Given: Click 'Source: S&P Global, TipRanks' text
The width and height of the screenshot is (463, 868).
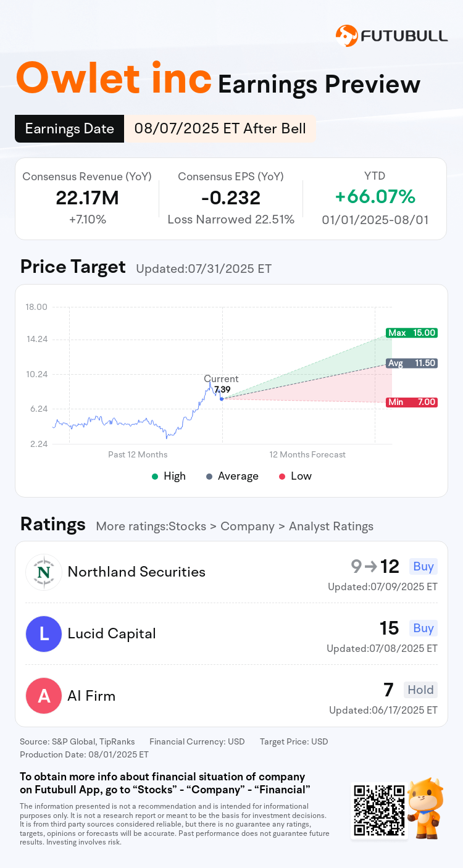Looking at the screenshot, I should (77, 741).
